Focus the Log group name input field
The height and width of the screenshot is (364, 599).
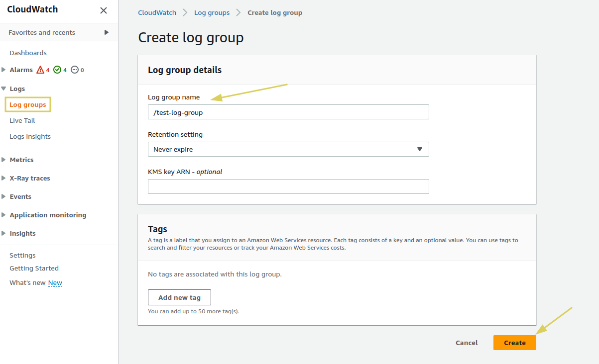coord(288,112)
